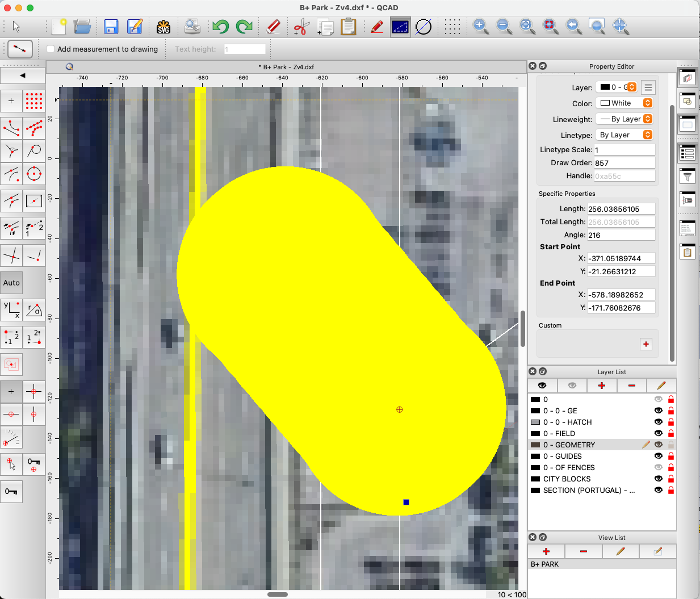This screenshot has width=700, height=599.
Task: Click the Auto snap button
Action: click(11, 283)
